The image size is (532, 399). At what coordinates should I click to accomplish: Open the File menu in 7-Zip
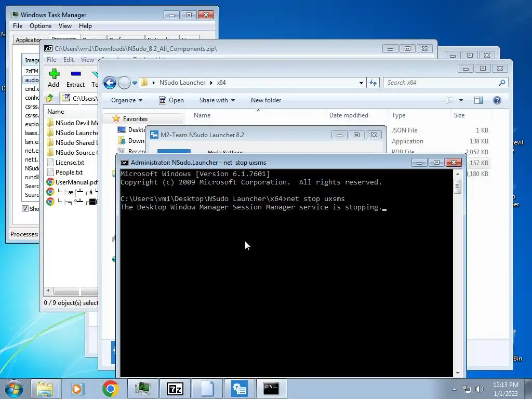[51, 59]
